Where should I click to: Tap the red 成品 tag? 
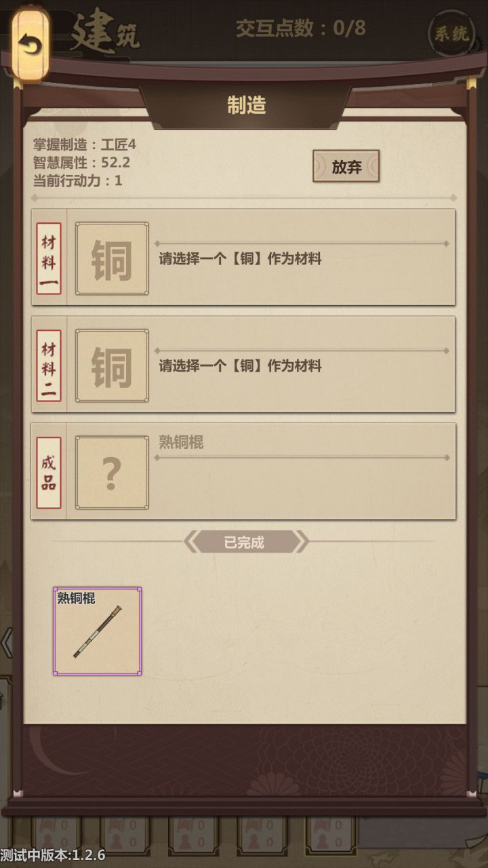pos(49,473)
